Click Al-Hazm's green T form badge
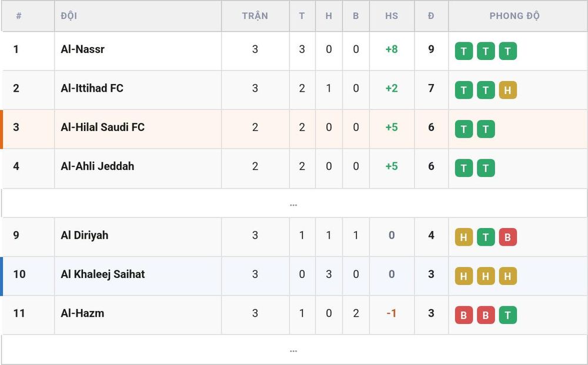Image resolution: width=588 pixels, height=365 pixels. 508,315
